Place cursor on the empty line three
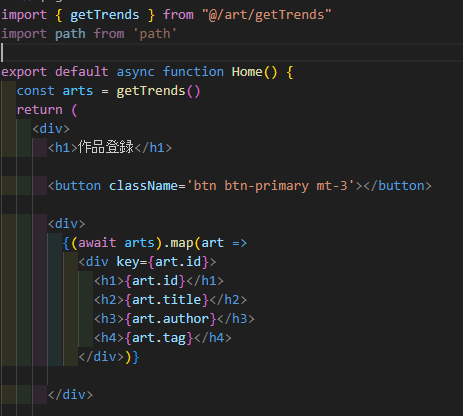 [231, 53]
